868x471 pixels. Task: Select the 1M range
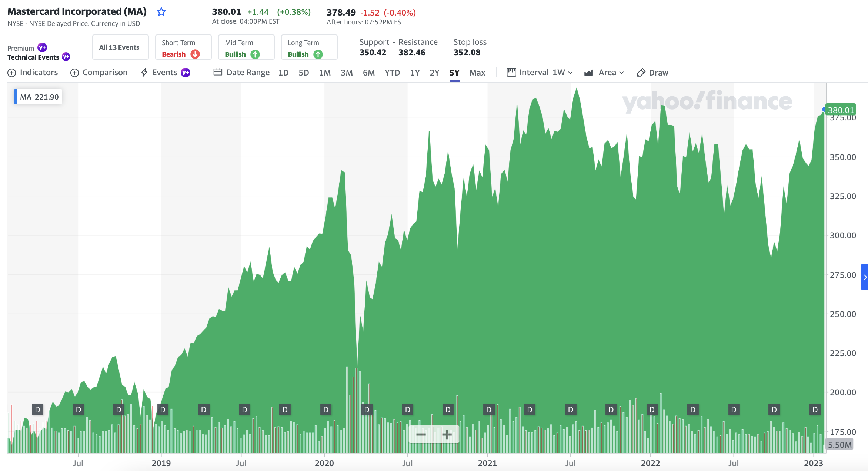tap(325, 73)
